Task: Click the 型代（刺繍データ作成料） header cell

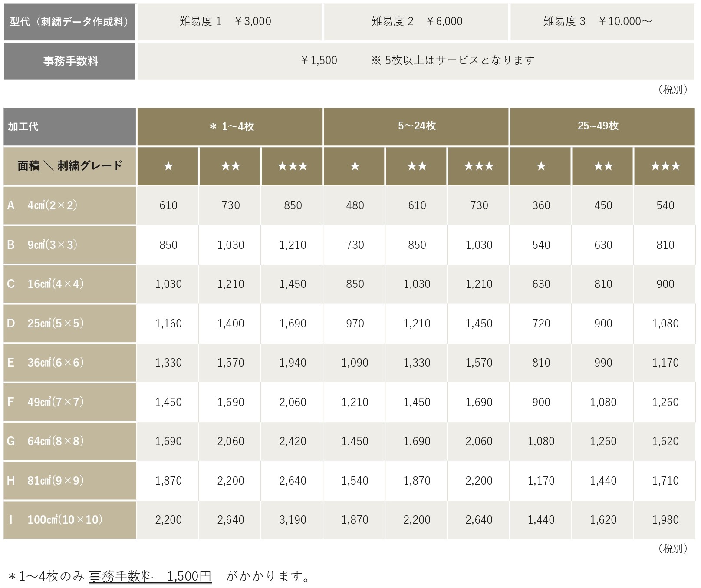Action: click(x=69, y=22)
